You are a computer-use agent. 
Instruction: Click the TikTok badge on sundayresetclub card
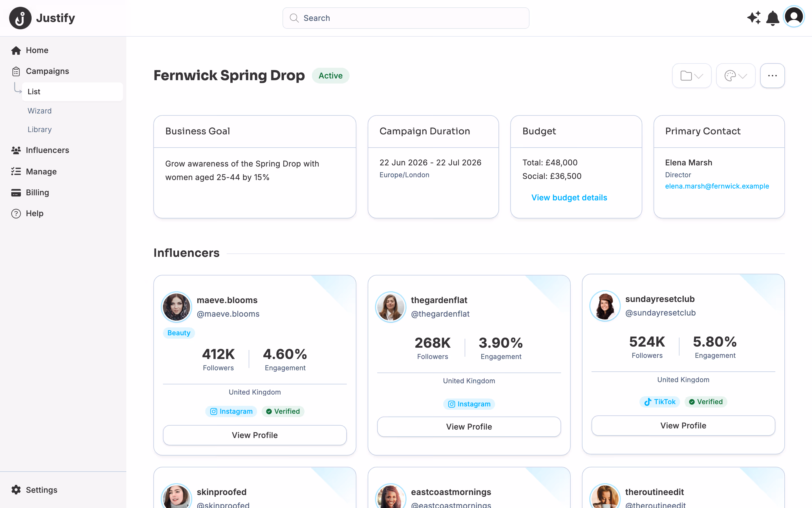coord(660,402)
